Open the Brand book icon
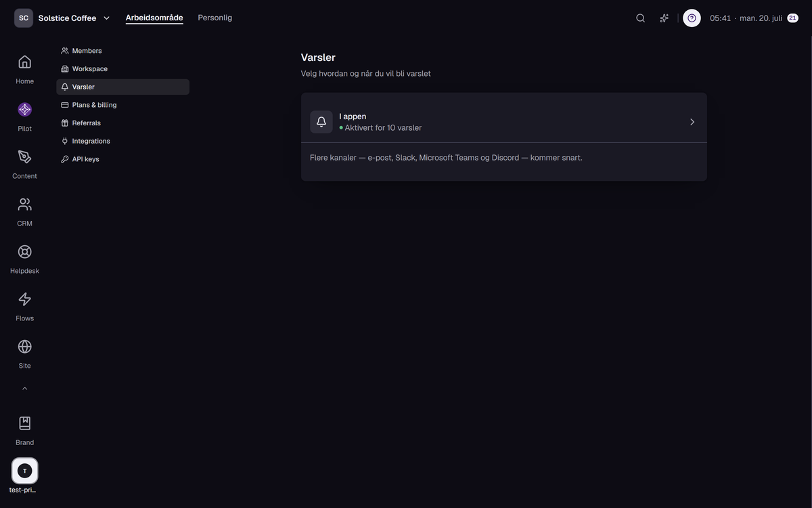The width and height of the screenshot is (812, 508). [24, 423]
